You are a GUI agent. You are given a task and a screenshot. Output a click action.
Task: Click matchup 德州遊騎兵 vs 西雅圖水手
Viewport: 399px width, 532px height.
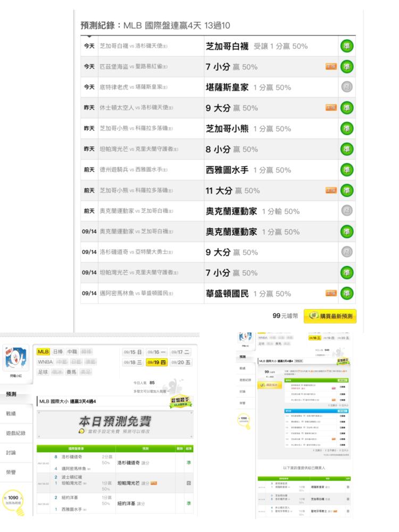tap(134, 170)
